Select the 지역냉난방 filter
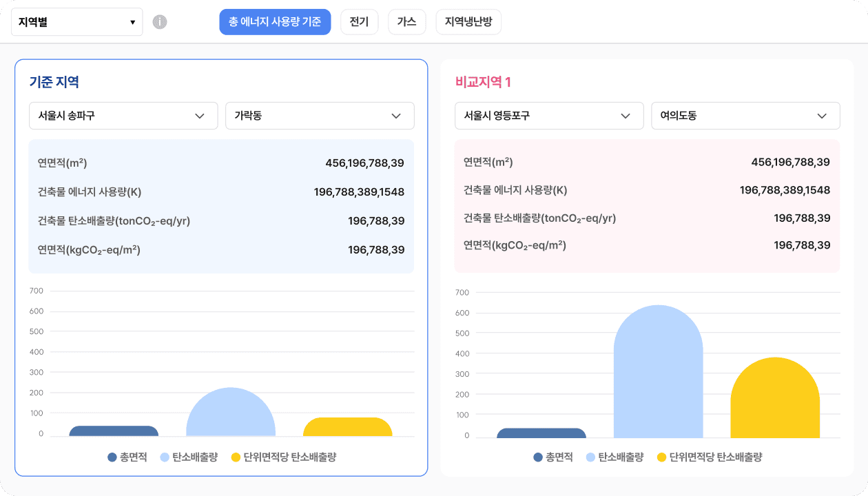Screen dimensions: 868x496 [x=468, y=21]
